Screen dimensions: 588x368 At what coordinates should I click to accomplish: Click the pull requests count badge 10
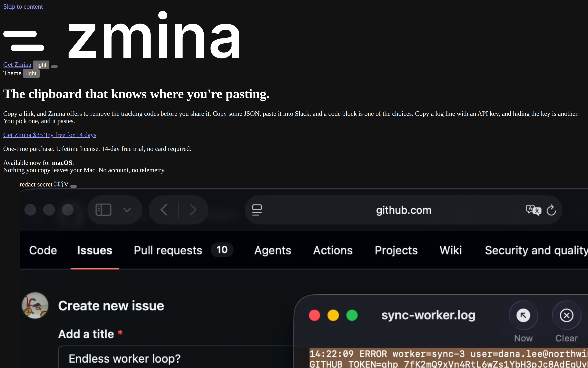(x=222, y=250)
